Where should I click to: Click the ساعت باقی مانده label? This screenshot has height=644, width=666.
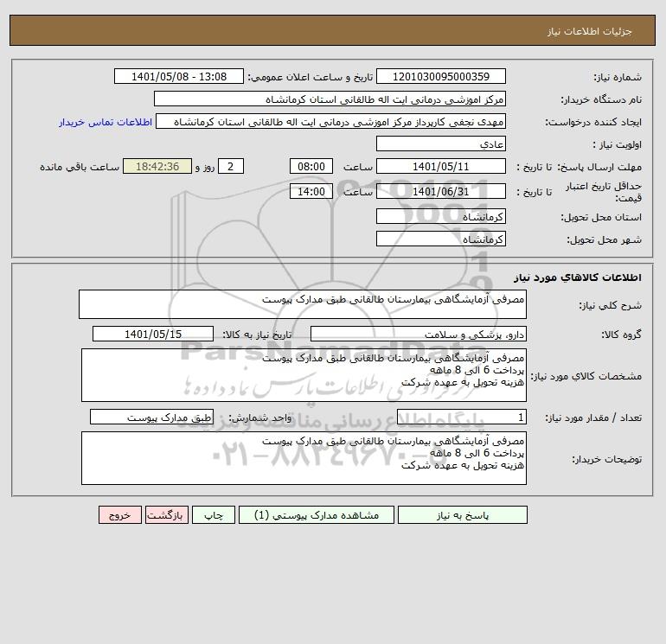80,167
